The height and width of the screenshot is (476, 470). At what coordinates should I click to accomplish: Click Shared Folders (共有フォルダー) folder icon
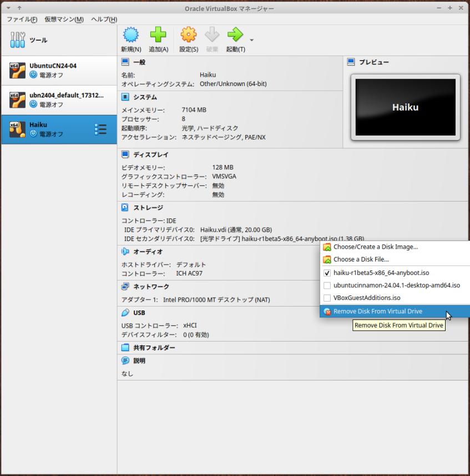(x=125, y=348)
